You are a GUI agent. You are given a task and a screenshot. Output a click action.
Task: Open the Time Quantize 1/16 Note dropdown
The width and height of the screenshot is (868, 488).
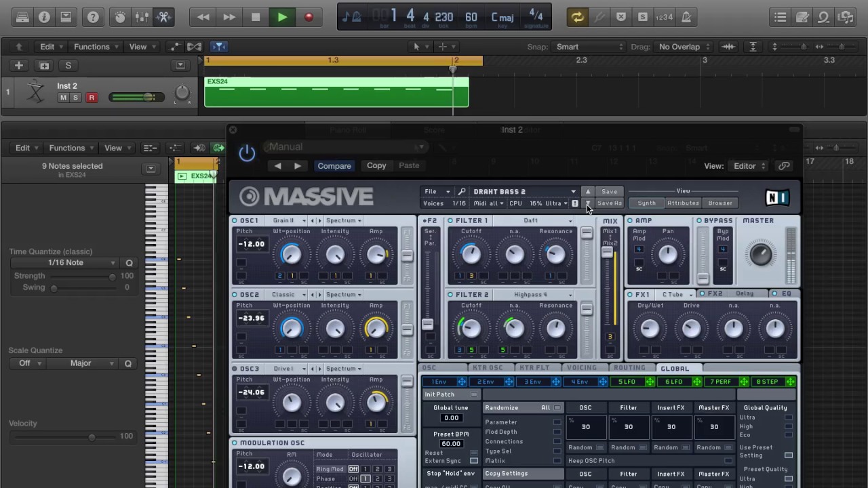click(x=66, y=263)
